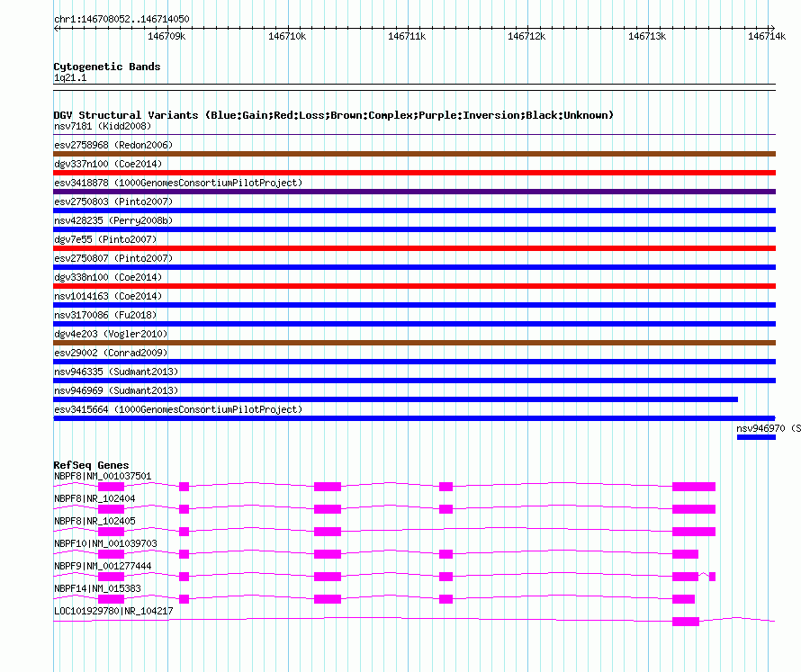801x672 pixels.
Task: Click the red bar under dgv7e55
Action: click(414, 248)
